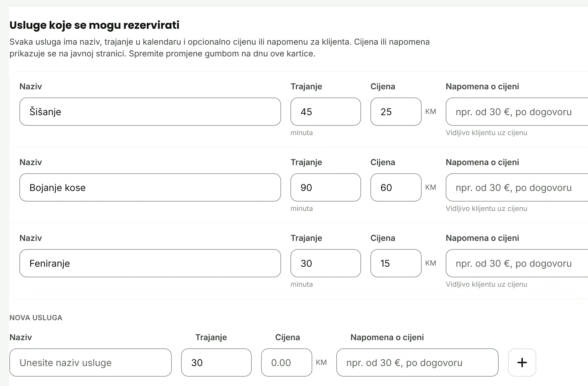Click new service price note field
The height and width of the screenshot is (386, 588).
click(417, 362)
